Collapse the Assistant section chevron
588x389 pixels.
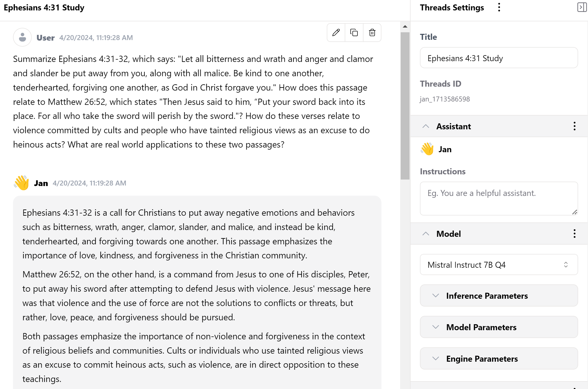click(x=426, y=126)
